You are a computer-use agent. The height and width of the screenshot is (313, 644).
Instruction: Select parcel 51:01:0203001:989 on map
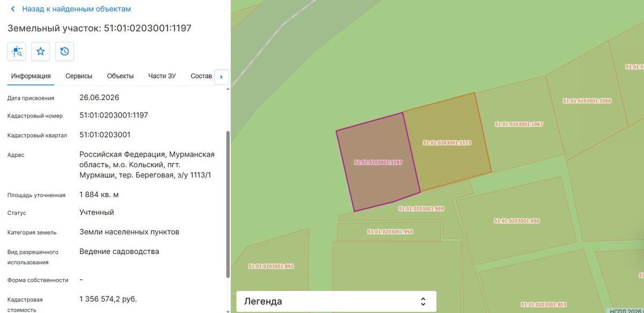pyautogui.click(x=421, y=208)
